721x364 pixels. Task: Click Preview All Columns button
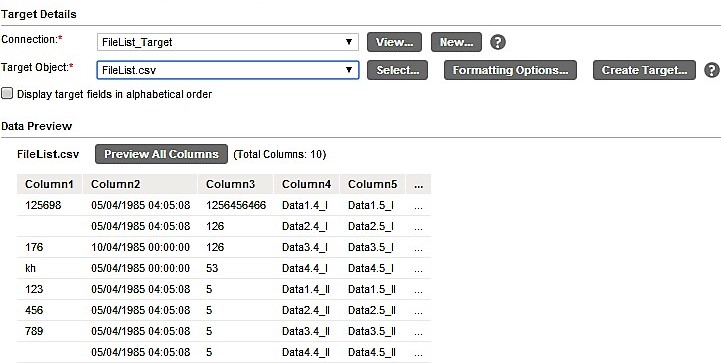tap(161, 154)
